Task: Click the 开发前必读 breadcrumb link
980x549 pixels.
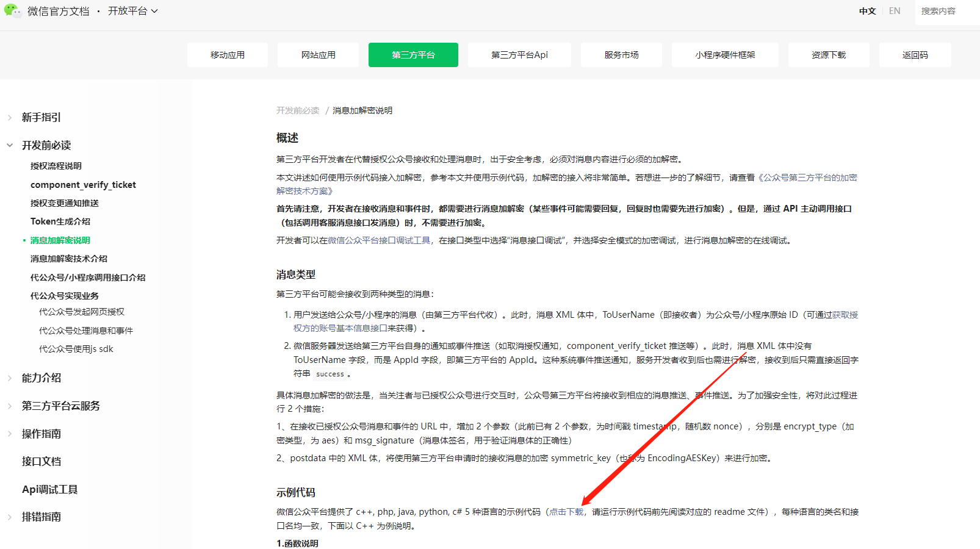Action: (298, 110)
